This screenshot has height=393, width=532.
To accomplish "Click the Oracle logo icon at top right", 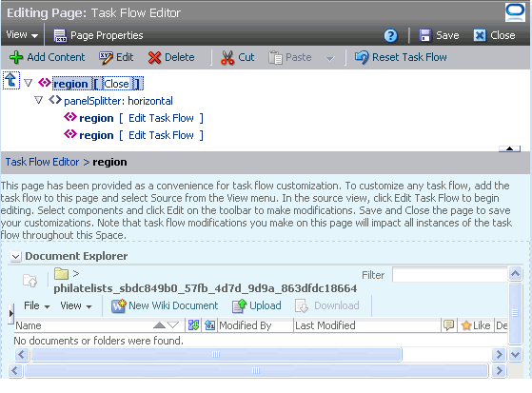I will coord(515,12).
